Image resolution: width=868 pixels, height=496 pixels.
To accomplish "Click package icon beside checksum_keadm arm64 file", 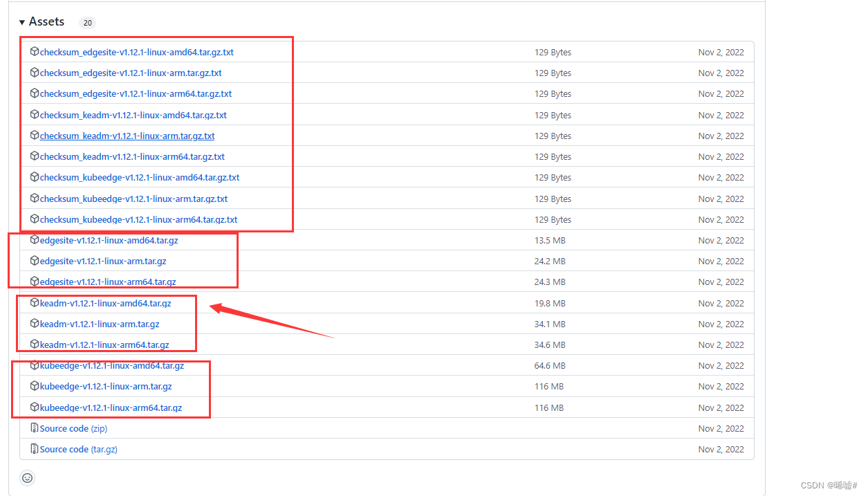I will point(35,156).
